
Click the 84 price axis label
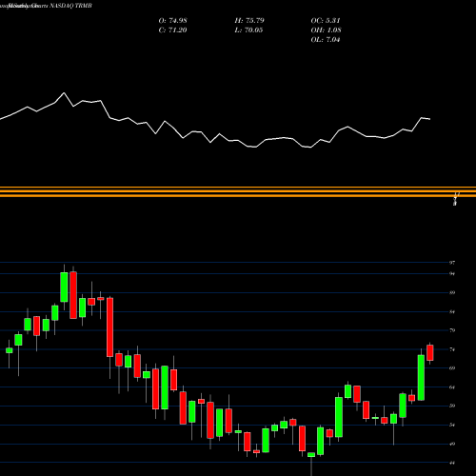pos(452,311)
